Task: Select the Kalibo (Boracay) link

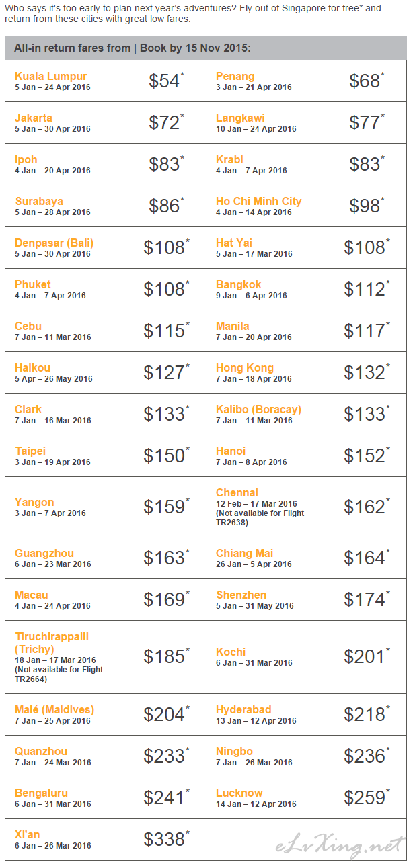Action: (258, 409)
